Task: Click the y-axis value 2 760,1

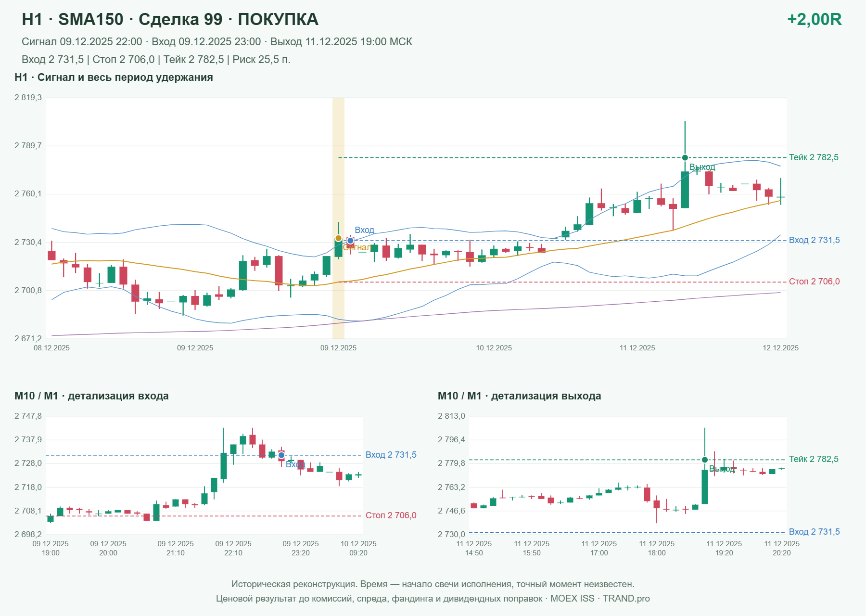Action: coord(28,194)
